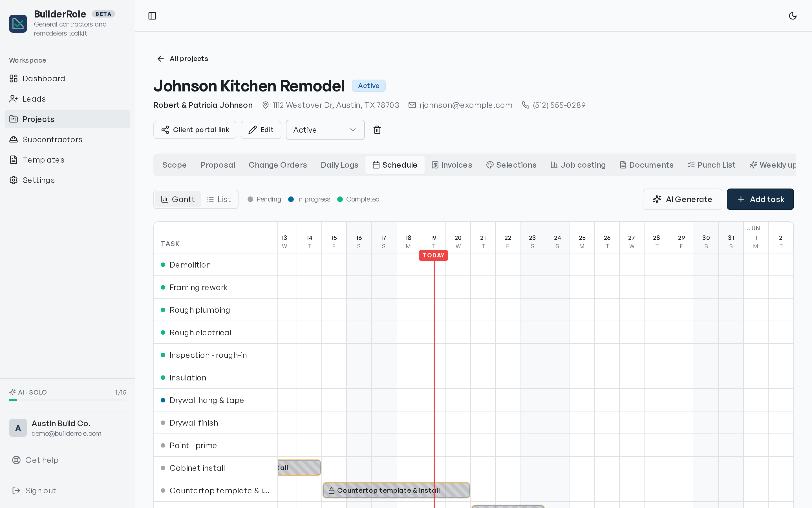Click the Add task button
The width and height of the screenshot is (812, 508).
(x=760, y=200)
